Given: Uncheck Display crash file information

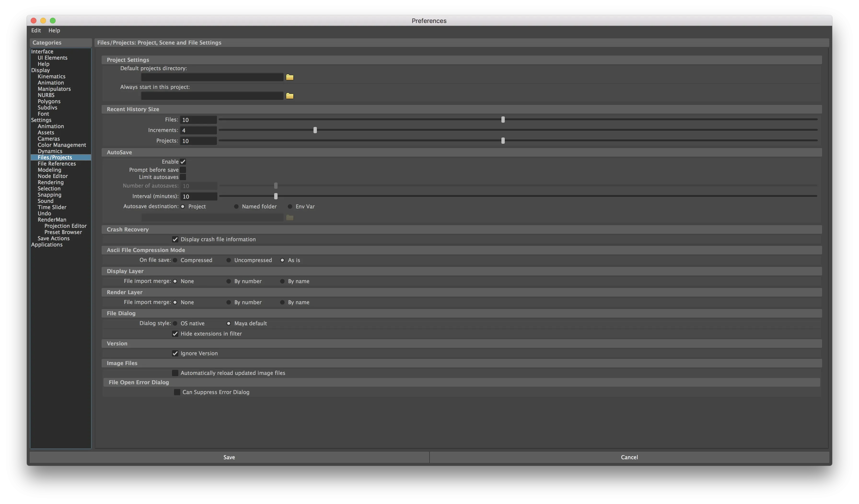Looking at the screenshot, I should [175, 240].
